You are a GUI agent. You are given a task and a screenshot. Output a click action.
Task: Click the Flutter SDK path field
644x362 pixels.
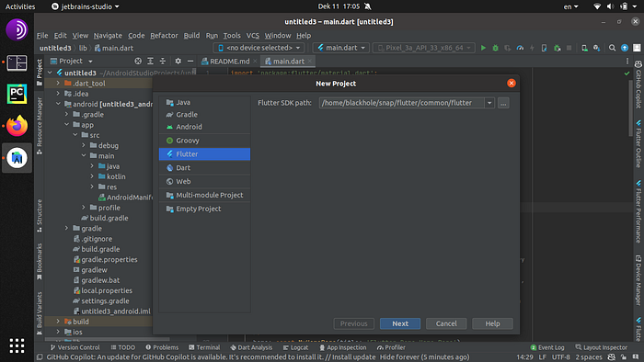click(402, 103)
